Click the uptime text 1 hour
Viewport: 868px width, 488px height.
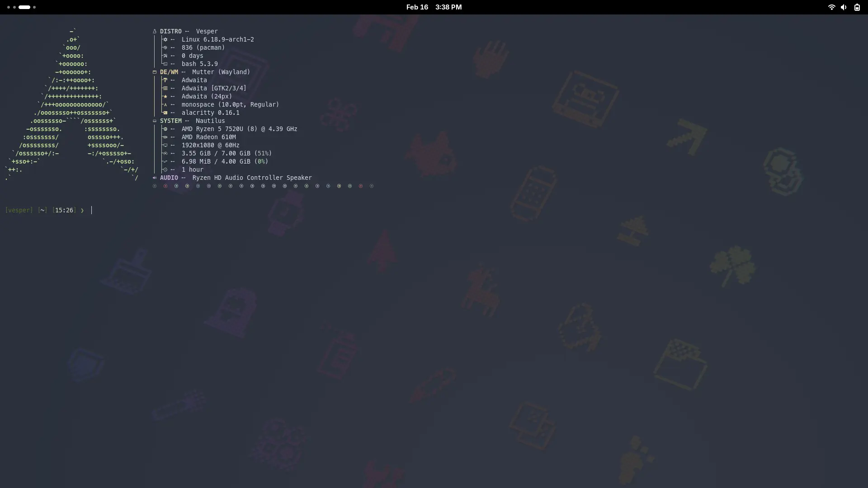[193, 170]
